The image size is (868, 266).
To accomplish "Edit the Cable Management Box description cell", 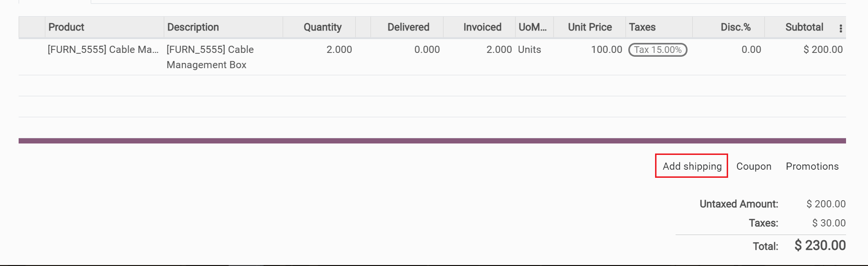I will 210,57.
